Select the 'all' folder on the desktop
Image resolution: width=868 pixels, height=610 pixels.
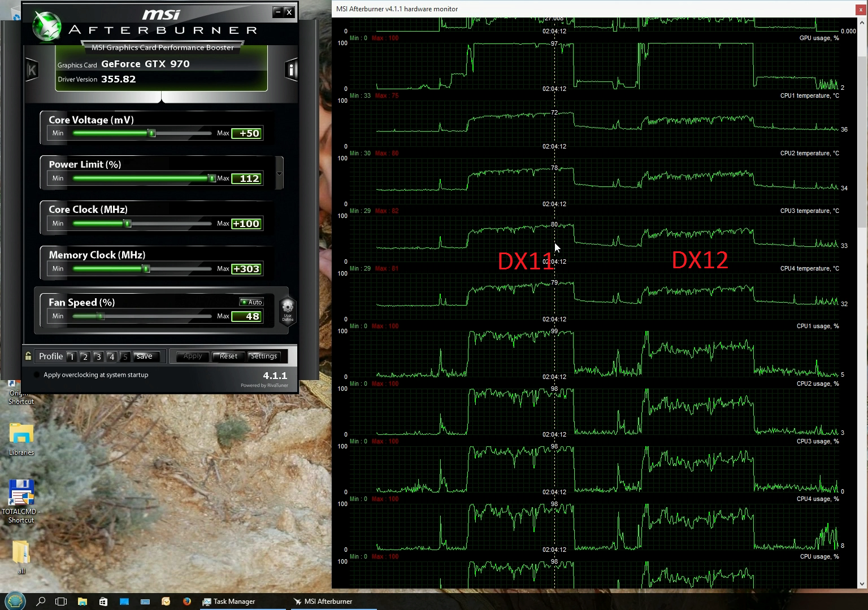21,557
